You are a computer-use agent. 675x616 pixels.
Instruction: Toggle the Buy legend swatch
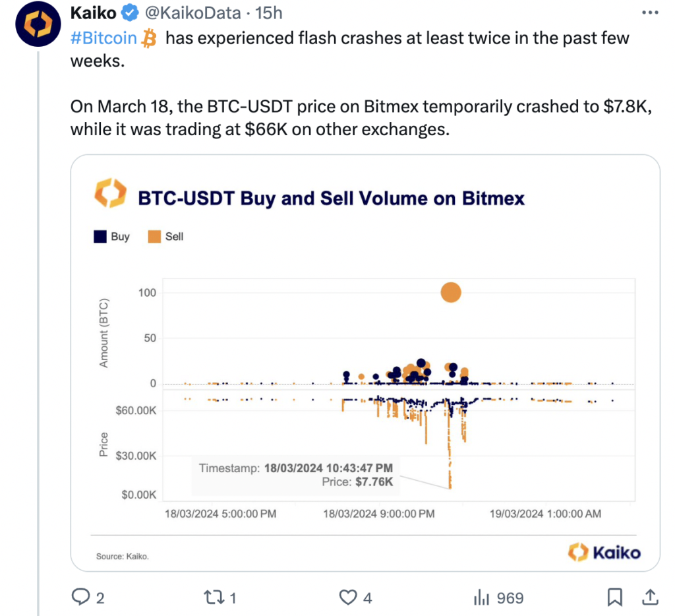[100, 236]
